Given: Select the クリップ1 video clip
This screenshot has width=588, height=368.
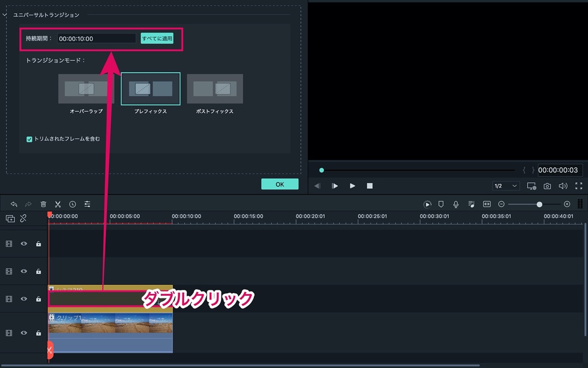Looking at the screenshot, I should point(110,333).
